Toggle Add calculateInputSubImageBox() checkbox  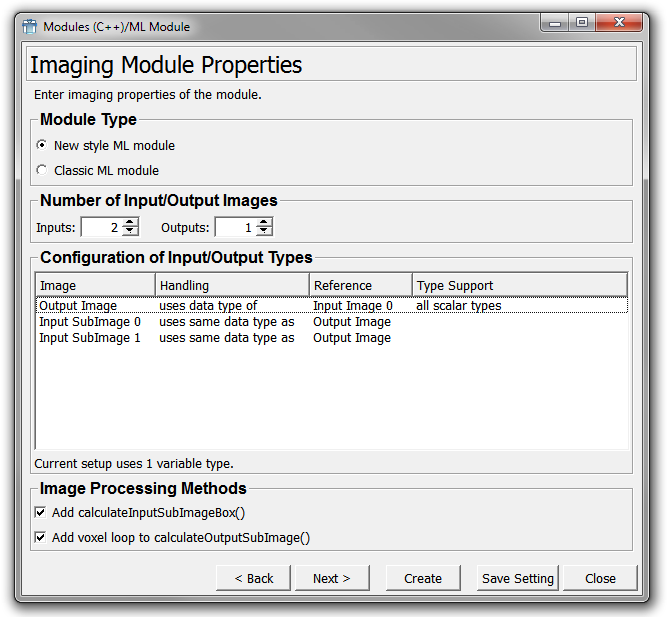pos(41,513)
